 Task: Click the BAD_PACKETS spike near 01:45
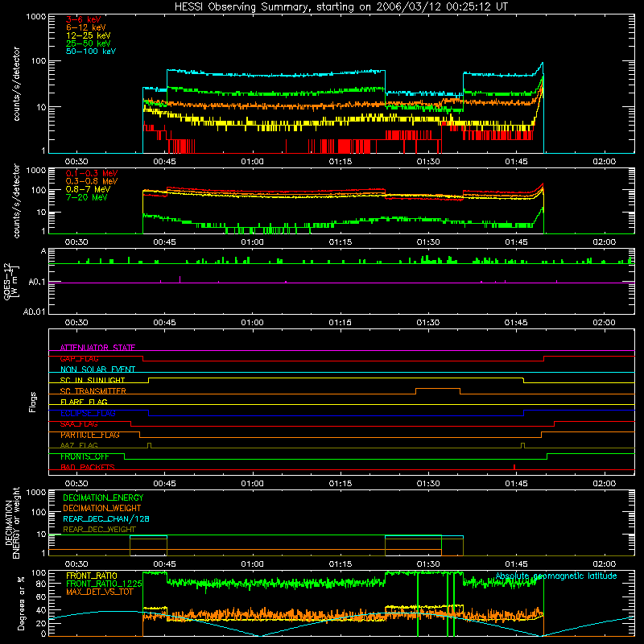pyautogui.click(x=514, y=467)
